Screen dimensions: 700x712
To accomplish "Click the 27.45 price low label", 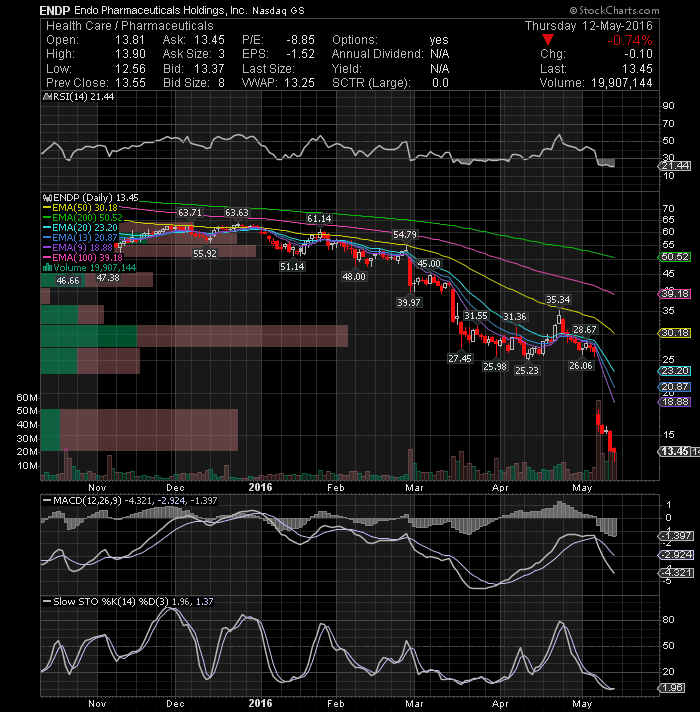I will (460, 358).
